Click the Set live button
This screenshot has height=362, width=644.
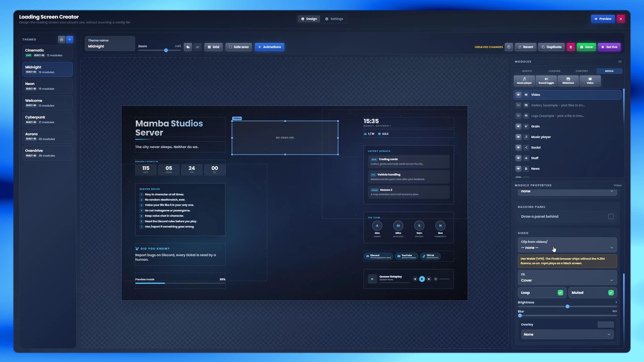[609, 47]
